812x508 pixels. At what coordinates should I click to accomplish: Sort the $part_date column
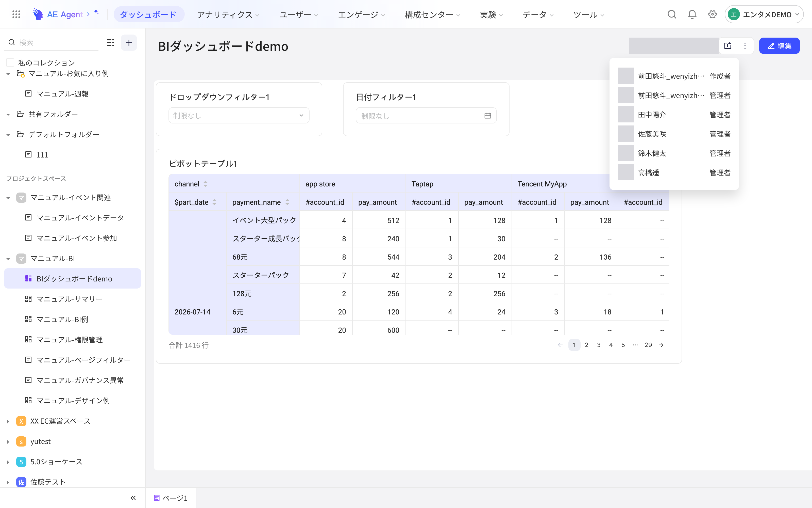pos(214,202)
